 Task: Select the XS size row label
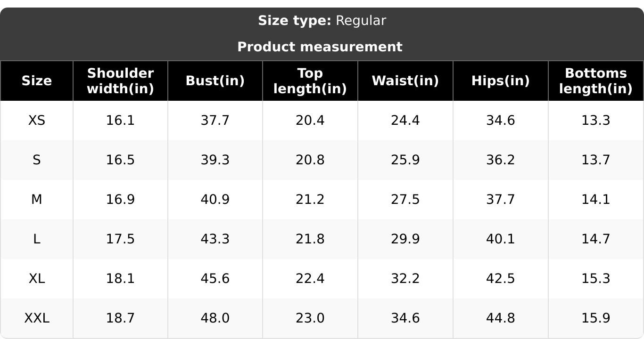coord(37,121)
